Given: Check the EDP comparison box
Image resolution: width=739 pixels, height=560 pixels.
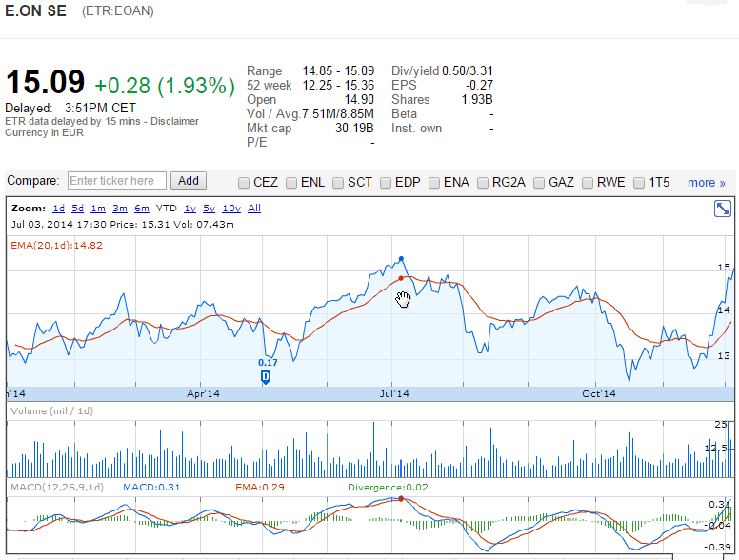Looking at the screenshot, I should pos(386,183).
